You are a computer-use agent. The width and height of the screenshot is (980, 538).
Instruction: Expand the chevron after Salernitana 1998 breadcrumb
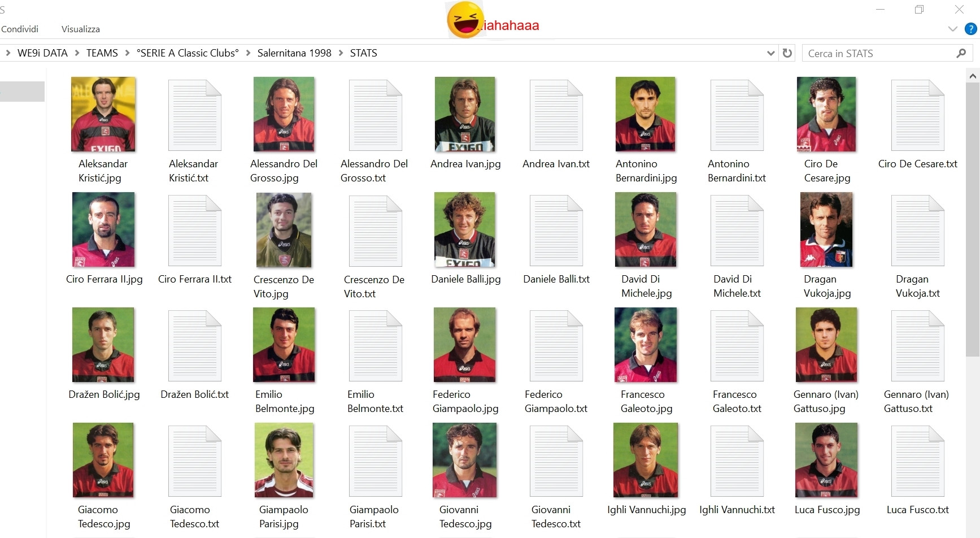point(341,53)
